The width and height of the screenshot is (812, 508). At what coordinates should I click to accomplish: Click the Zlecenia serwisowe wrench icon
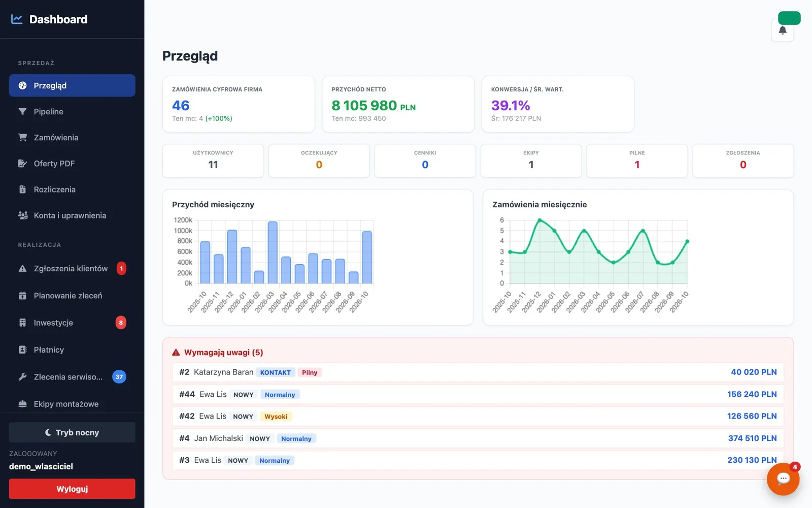pyautogui.click(x=22, y=376)
